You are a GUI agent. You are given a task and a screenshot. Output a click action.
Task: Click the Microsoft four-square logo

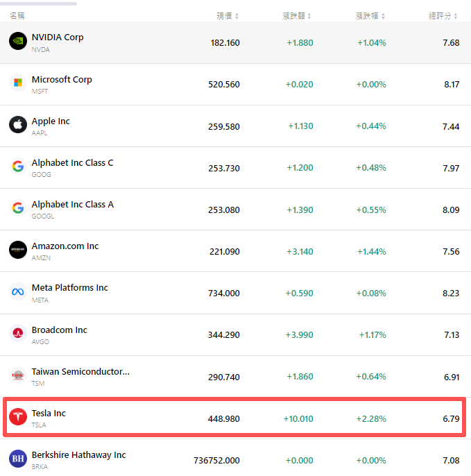tap(18, 83)
